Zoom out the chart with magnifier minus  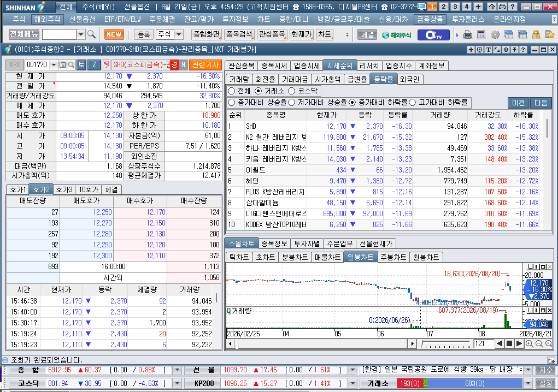pos(539,343)
